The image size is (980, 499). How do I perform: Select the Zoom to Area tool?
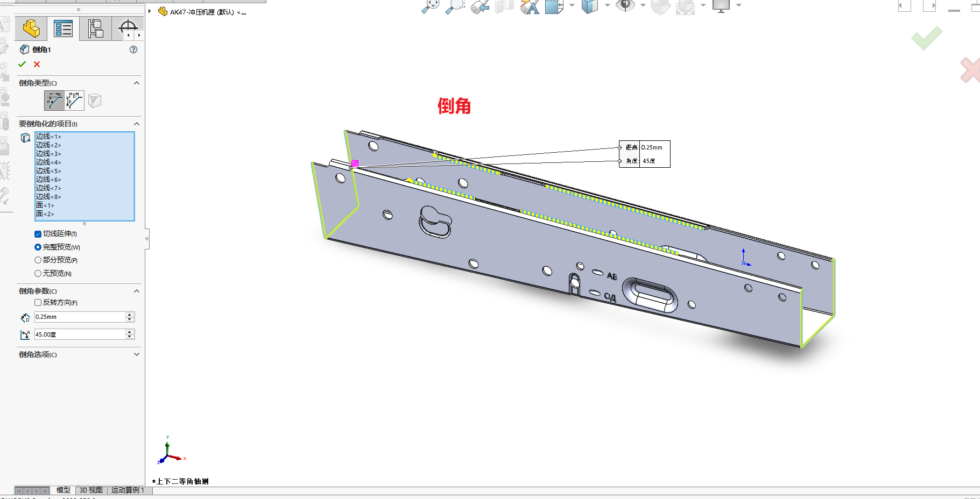455,6
